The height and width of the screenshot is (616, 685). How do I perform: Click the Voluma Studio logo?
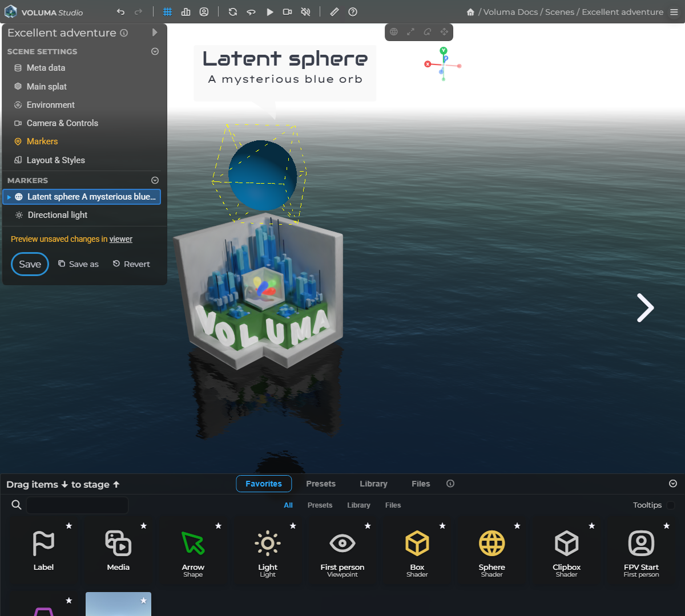(43, 12)
